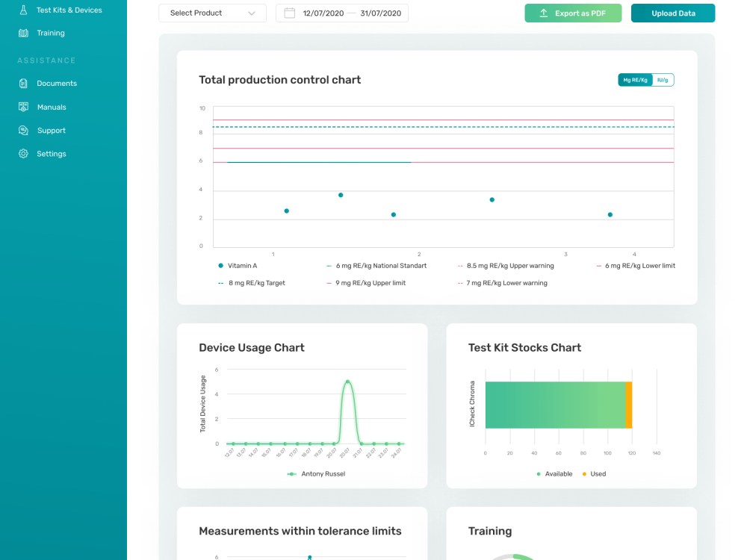Toggle 9 mg RE/kg Upper limit legend
Image resolution: width=747 pixels, height=560 pixels.
click(x=366, y=283)
